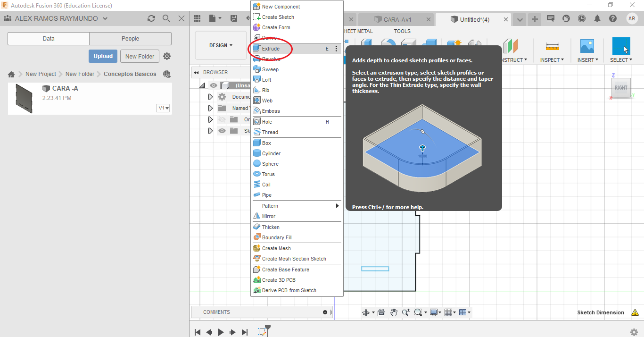The height and width of the screenshot is (337, 644).
Task: Search in the data panel
Action: (x=166, y=18)
